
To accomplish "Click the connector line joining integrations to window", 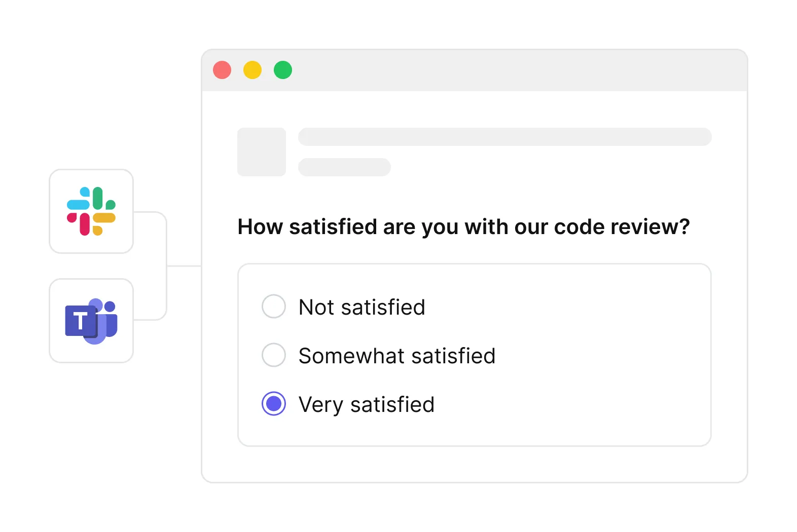I will point(184,266).
